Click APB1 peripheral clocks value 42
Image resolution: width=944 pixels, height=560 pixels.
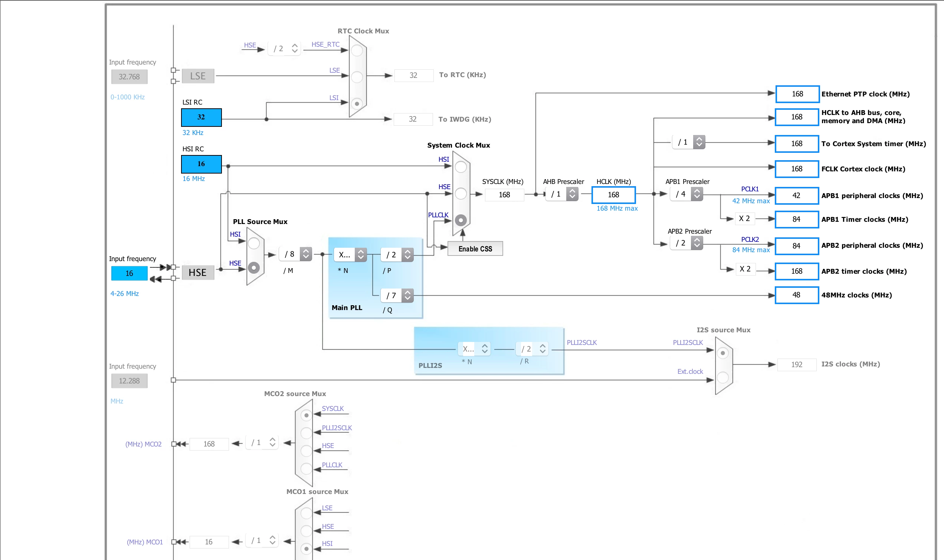click(797, 195)
